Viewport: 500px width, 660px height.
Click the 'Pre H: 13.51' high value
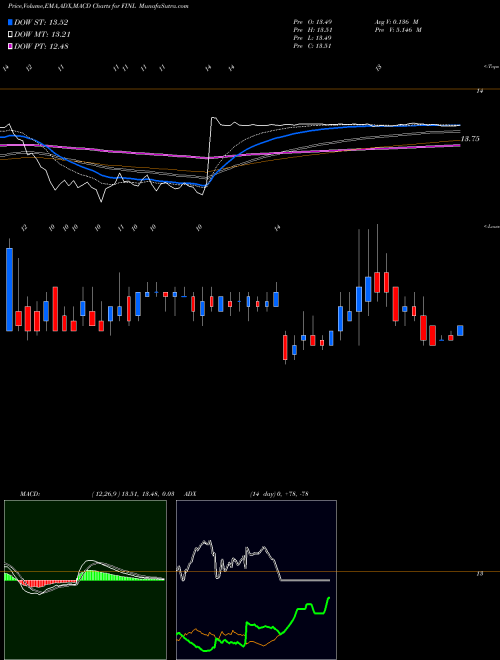pos(313,30)
